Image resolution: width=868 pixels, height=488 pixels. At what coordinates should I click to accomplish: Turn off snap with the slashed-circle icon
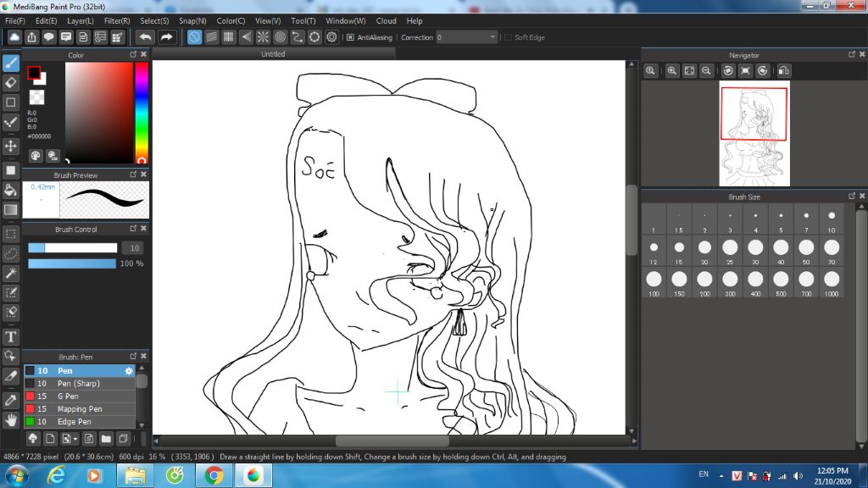point(194,37)
